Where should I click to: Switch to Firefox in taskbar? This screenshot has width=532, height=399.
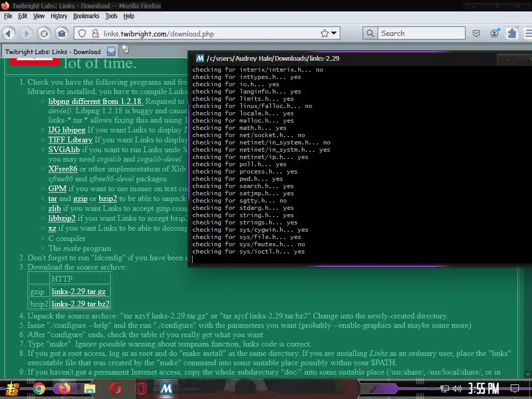[x=64, y=389]
